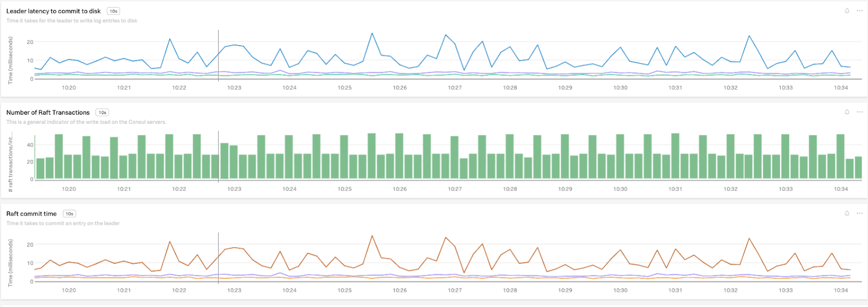Open the Number of Raft Transactions panel title
This screenshot has height=307, width=868.
[48, 112]
